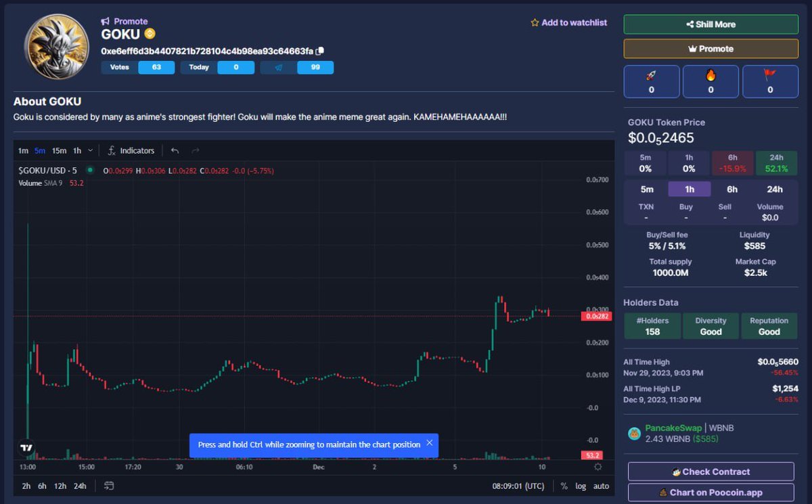Click the Reputation Good box
The image size is (812, 504).
(x=769, y=326)
